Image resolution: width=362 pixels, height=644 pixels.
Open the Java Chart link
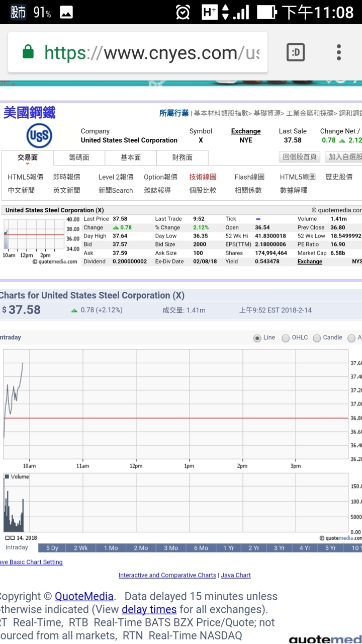pyautogui.click(x=236, y=575)
